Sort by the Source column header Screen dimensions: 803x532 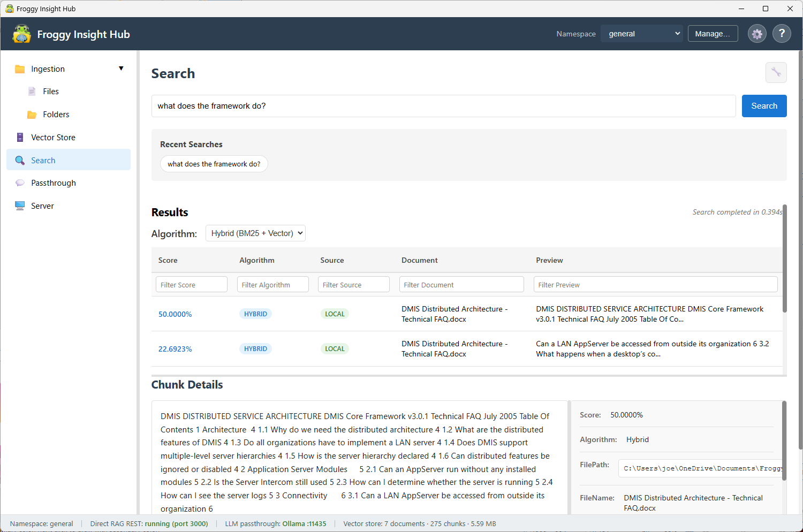(x=332, y=260)
